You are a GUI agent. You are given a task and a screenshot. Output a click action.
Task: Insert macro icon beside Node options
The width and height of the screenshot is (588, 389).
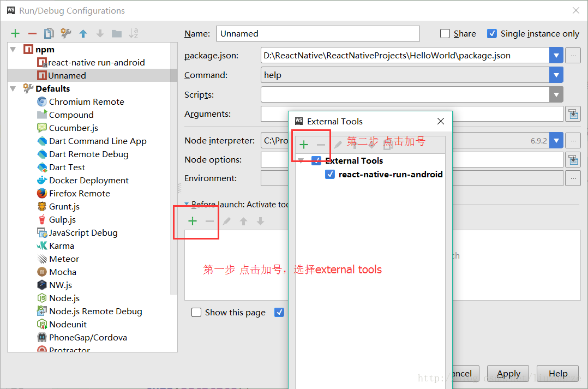point(573,160)
